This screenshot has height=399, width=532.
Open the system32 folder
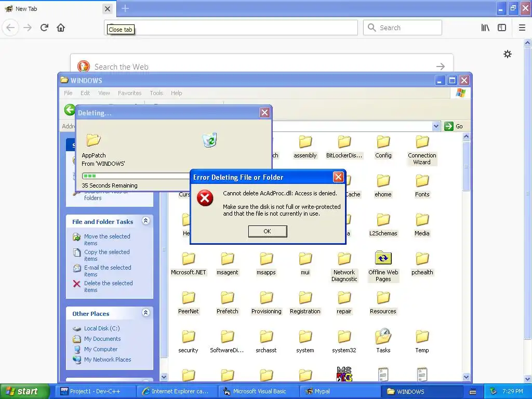(344, 342)
